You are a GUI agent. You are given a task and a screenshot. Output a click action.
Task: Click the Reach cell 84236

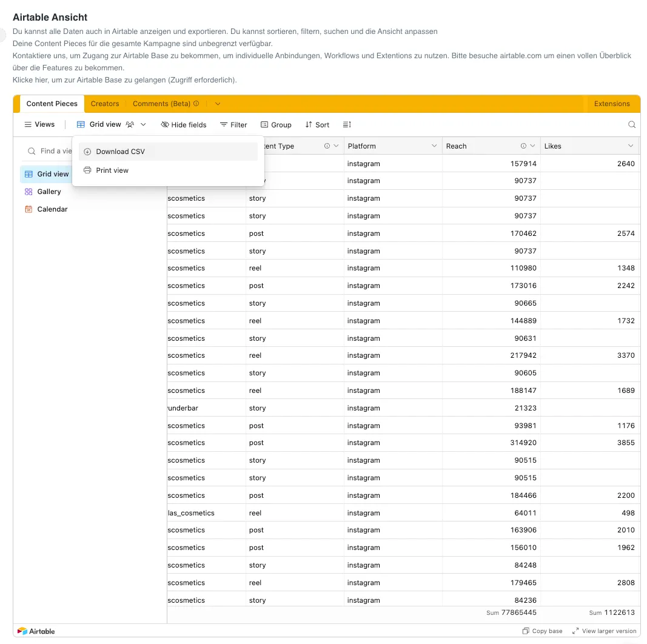point(491,600)
